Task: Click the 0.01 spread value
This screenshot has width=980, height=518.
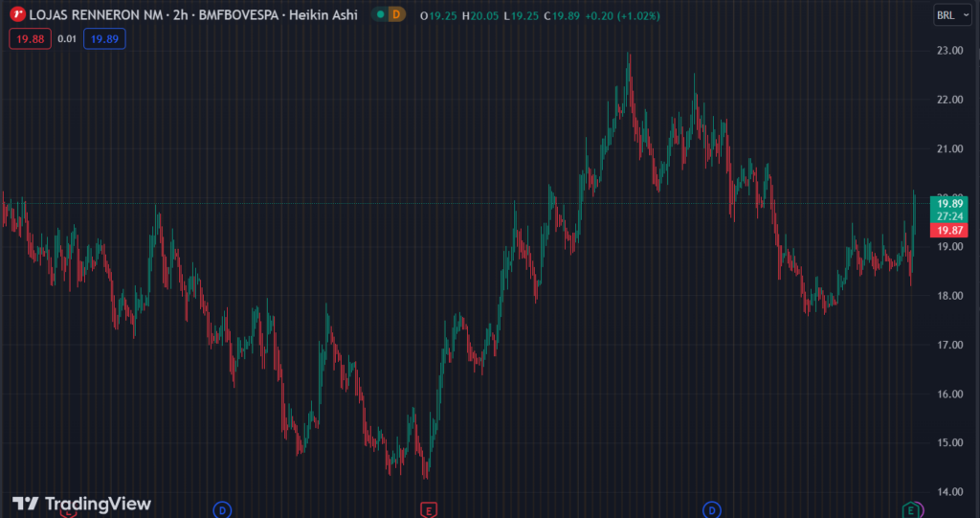Action: [x=67, y=39]
